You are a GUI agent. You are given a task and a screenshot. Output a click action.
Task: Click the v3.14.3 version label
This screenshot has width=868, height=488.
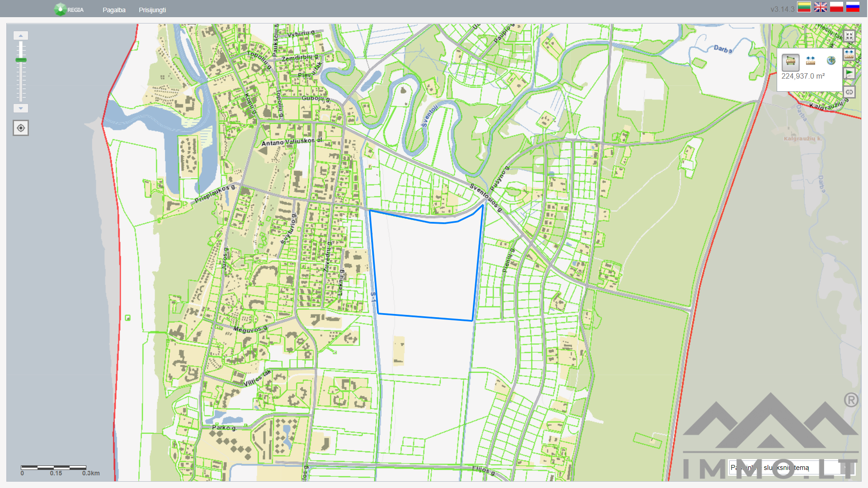point(783,9)
